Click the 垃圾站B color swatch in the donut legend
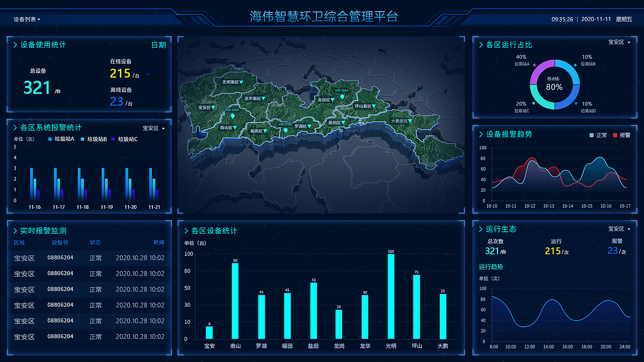 (x=575, y=65)
